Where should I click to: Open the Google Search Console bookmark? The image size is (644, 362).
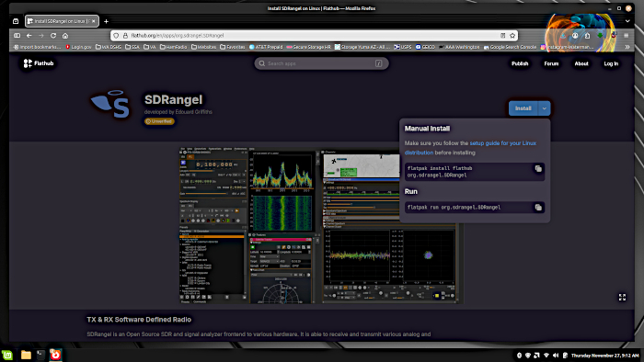click(x=510, y=47)
